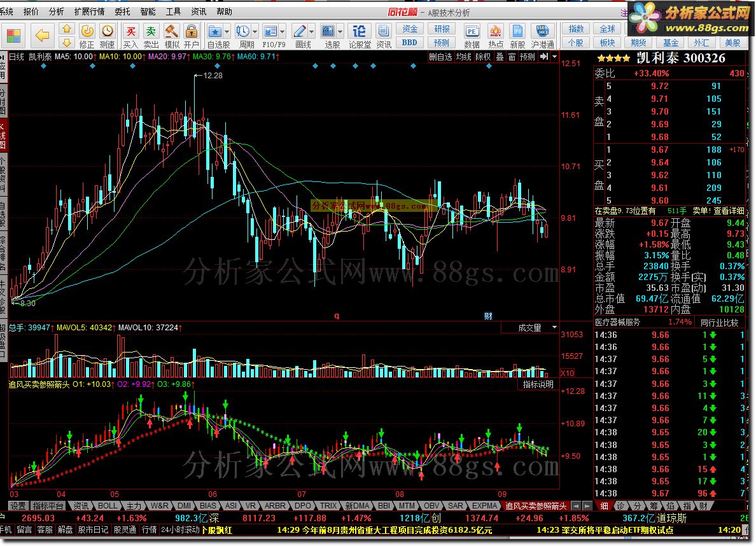756x546 pixels.
Task: Click the 修正 refresh icon
Action: point(87,31)
